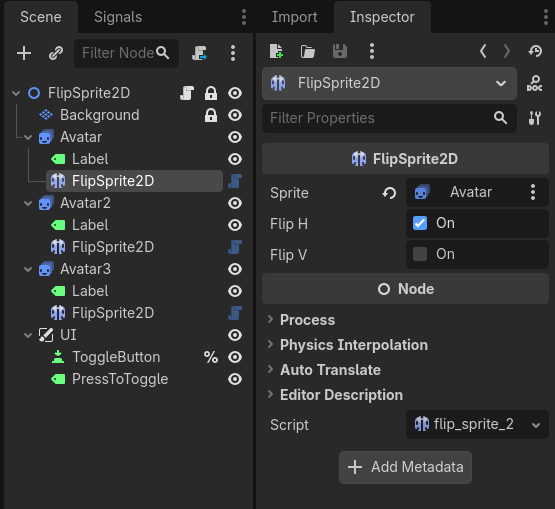Revert the Sprite property to default

point(389,193)
